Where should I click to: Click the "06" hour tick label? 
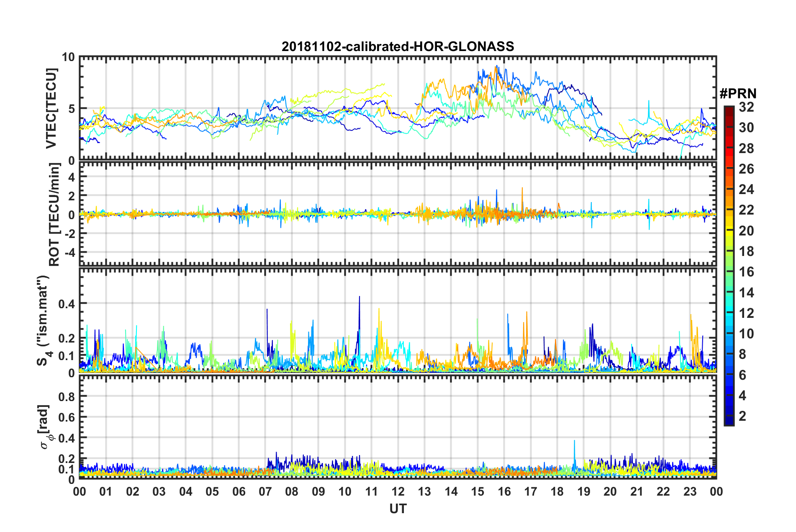[x=239, y=492]
